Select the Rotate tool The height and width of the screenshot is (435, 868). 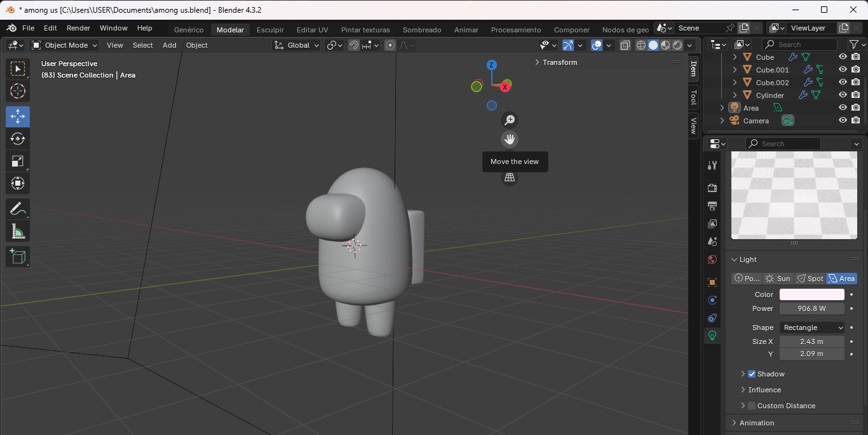click(18, 139)
